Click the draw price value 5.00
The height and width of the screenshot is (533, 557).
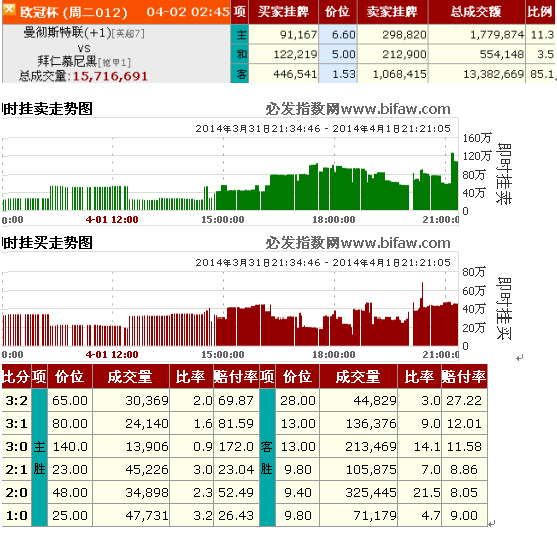click(344, 54)
